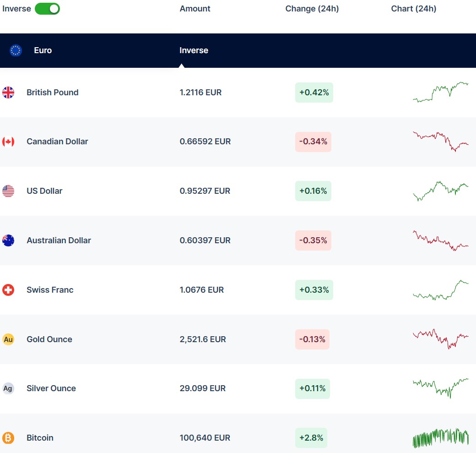Click the Gold Ounce Au icon
This screenshot has height=453, width=476.
coord(8,339)
